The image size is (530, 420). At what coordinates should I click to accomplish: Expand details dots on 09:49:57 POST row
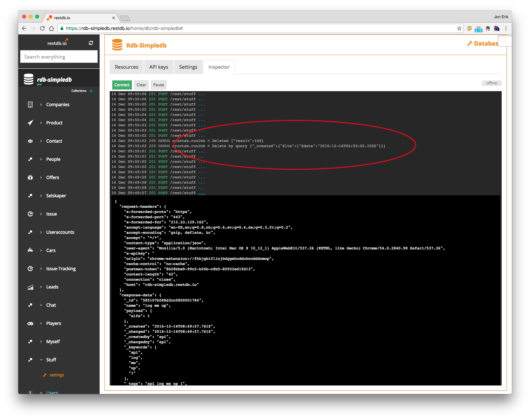pyautogui.click(x=202, y=193)
